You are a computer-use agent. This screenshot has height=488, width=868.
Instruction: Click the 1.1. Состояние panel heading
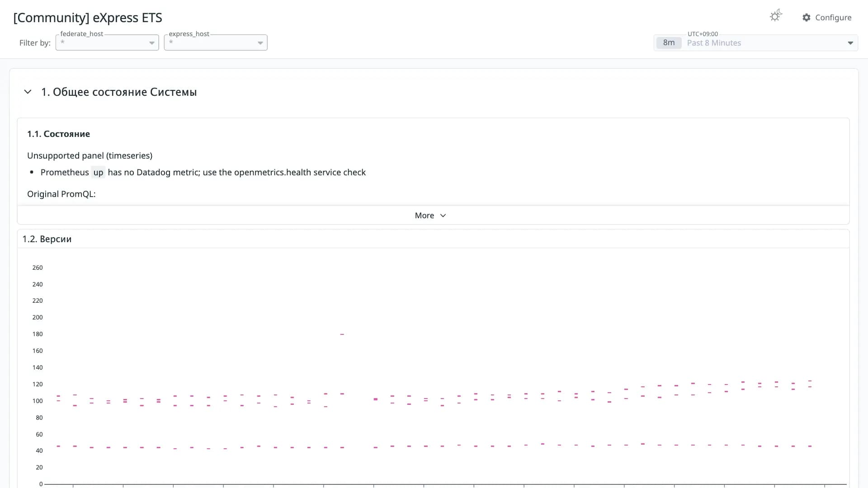click(x=58, y=134)
